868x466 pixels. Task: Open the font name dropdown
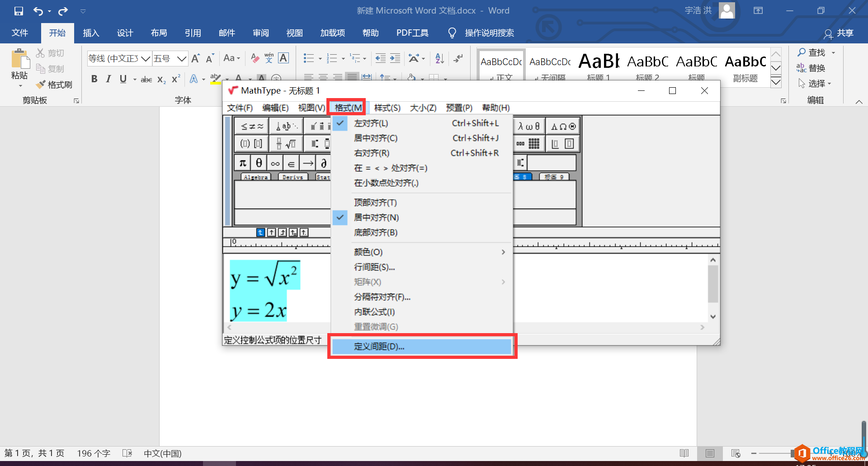(146, 58)
